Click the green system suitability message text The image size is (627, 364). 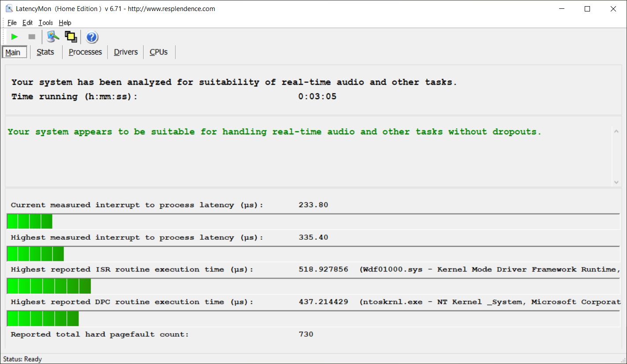click(x=274, y=132)
